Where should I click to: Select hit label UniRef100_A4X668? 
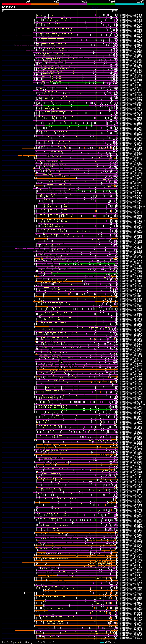(x=131, y=50)
